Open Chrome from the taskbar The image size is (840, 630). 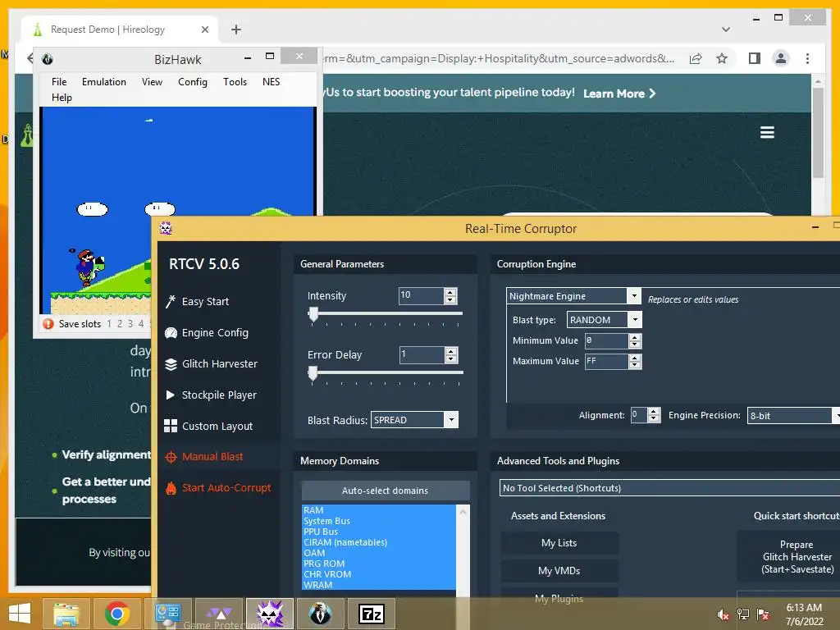[116, 614]
